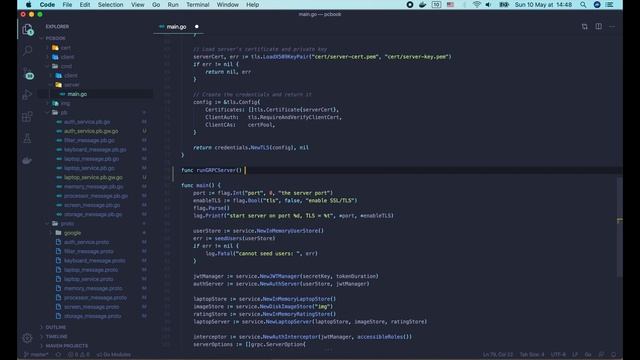Click the battery status icon in menu bar
The width and height of the screenshot is (640, 360).
point(504,4)
